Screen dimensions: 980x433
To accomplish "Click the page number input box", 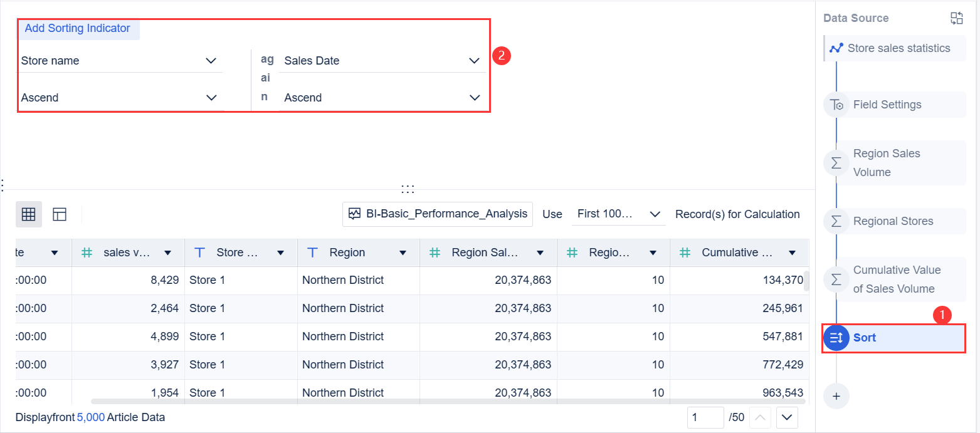I will pyautogui.click(x=705, y=417).
